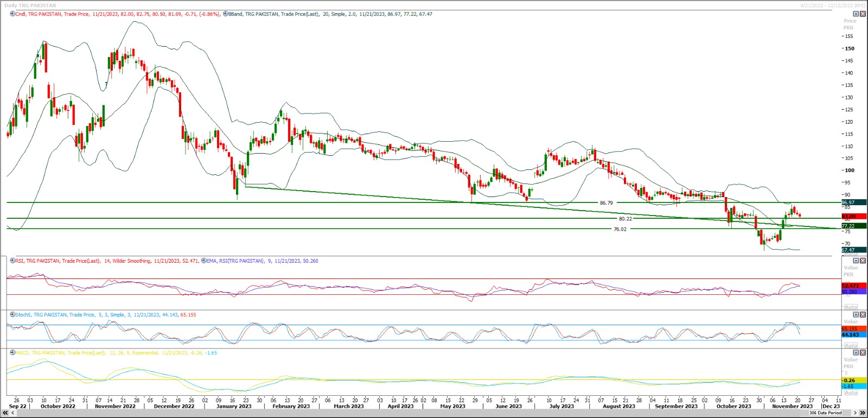The height and width of the screenshot is (418, 868).
Task: Click the clock icon beside the Cndl series label
Action: pos(12,14)
